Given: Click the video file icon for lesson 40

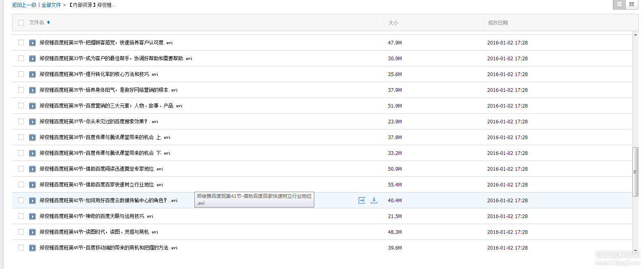Looking at the screenshot, I should click(32, 169).
